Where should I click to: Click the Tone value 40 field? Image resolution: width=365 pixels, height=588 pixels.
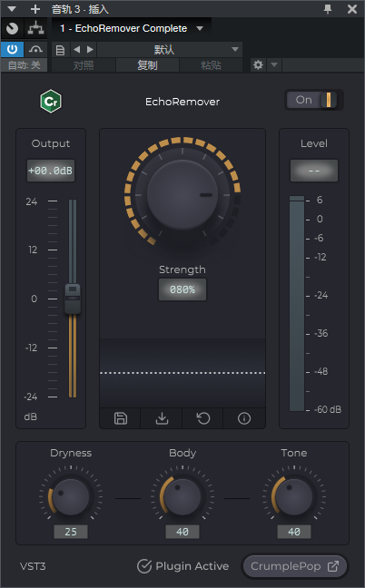[294, 532]
